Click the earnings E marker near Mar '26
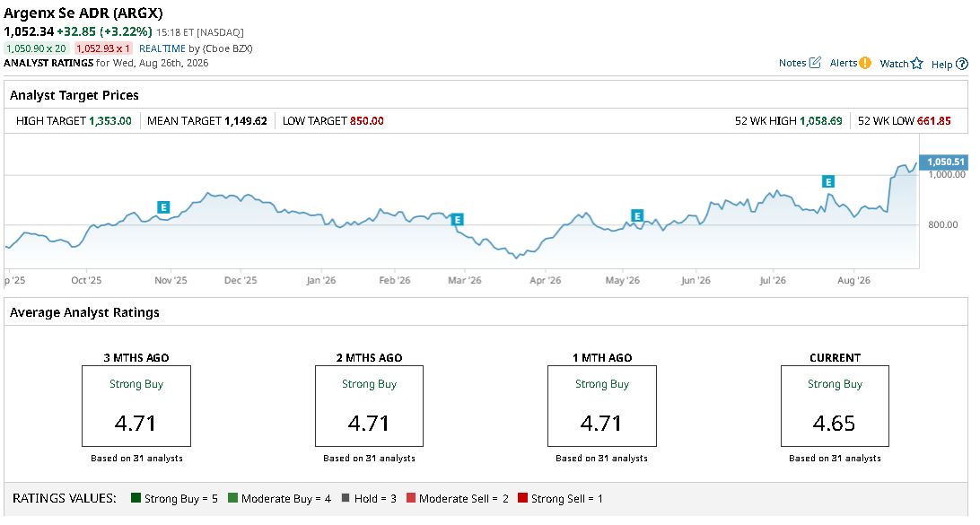Viewport: 980px width, 525px height. (x=458, y=219)
